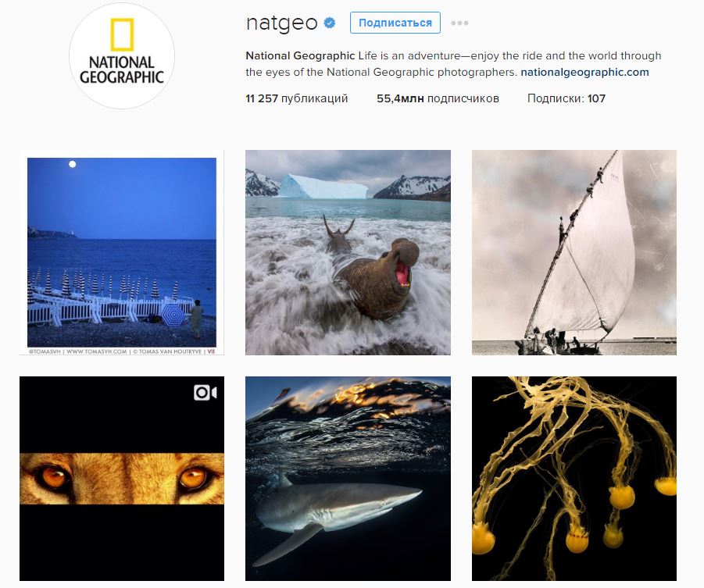Image resolution: width=704 pixels, height=588 pixels.
Task: Click the natgeo username heading
Action: tap(281, 23)
